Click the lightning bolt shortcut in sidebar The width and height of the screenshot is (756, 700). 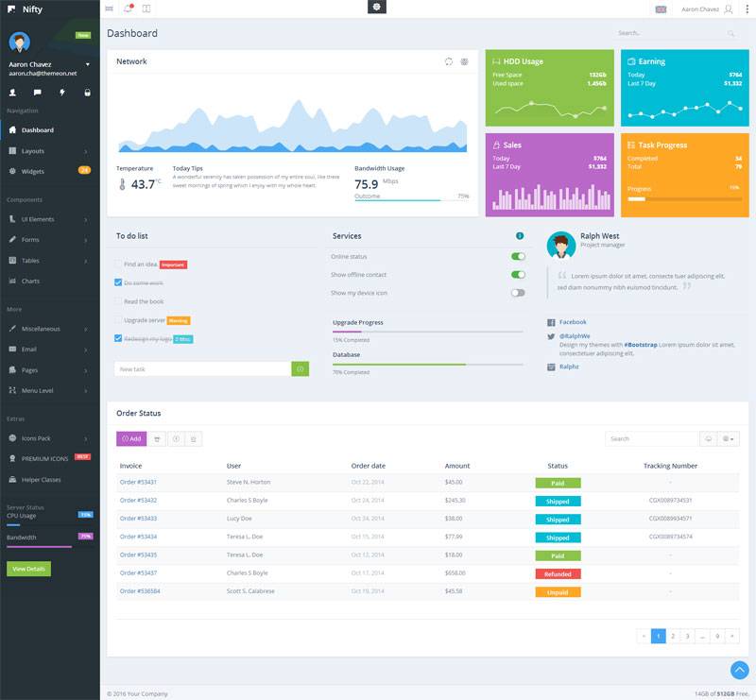[x=62, y=93]
